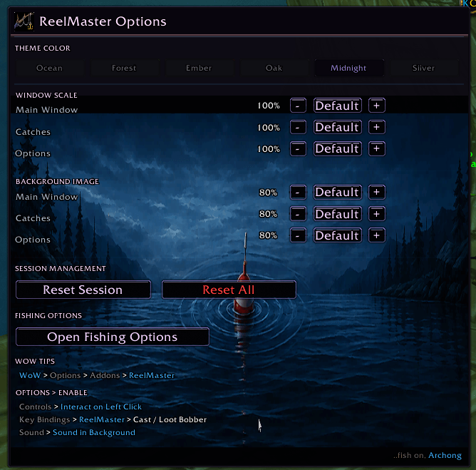Select the Midnight theme color
The height and width of the screenshot is (470, 476).
348,68
